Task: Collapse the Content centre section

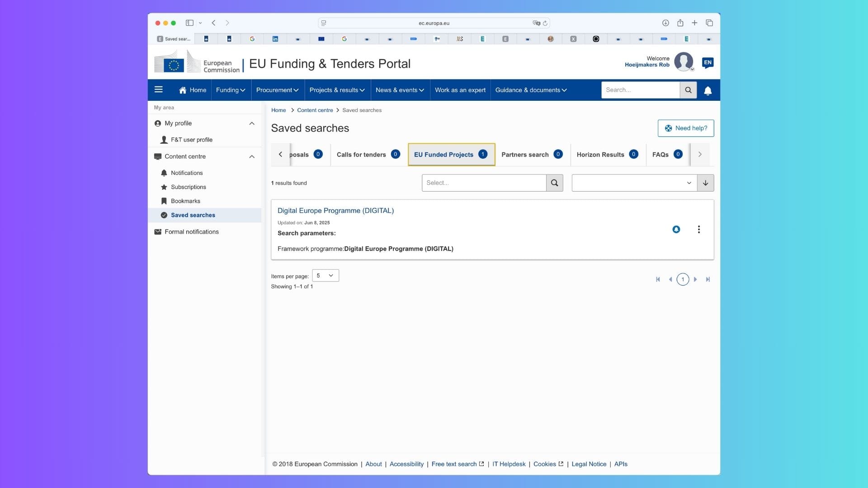Action: tap(252, 156)
